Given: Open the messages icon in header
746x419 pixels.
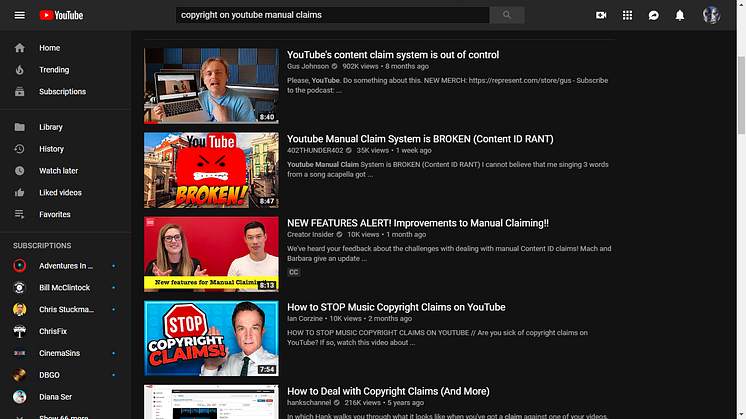Looking at the screenshot, I should [654, 15].
